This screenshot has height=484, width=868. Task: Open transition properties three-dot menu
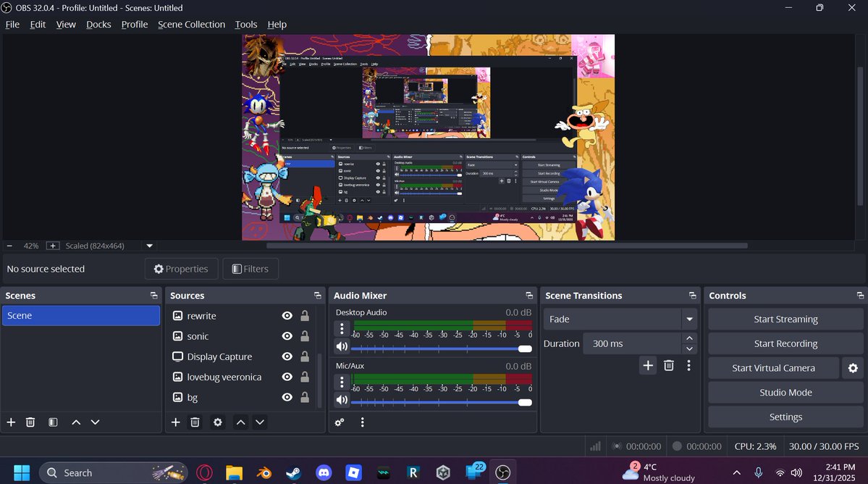pos(688,365)
